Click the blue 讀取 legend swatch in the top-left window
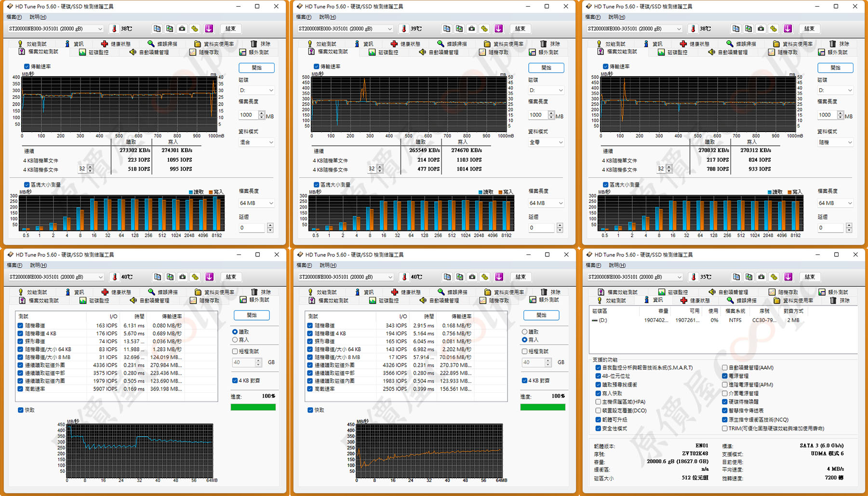This screenshot has width=868, height=496. tap(191, 192)
